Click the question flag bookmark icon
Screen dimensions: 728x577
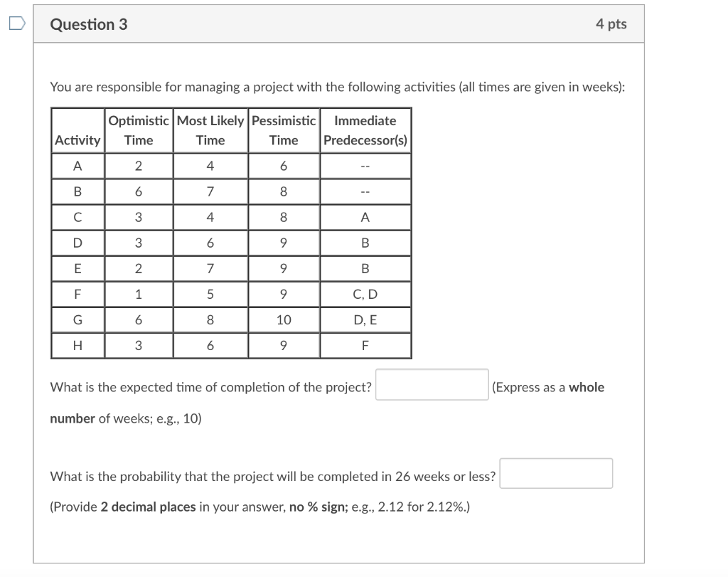point(17,22)
